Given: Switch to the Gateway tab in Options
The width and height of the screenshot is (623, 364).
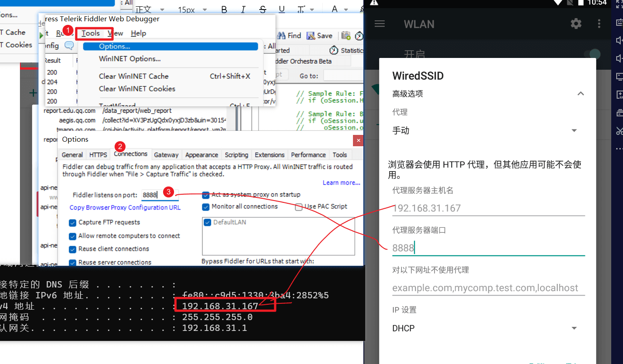Looking at the screenshot, I should pyautogui.click(x=166, y=155).
